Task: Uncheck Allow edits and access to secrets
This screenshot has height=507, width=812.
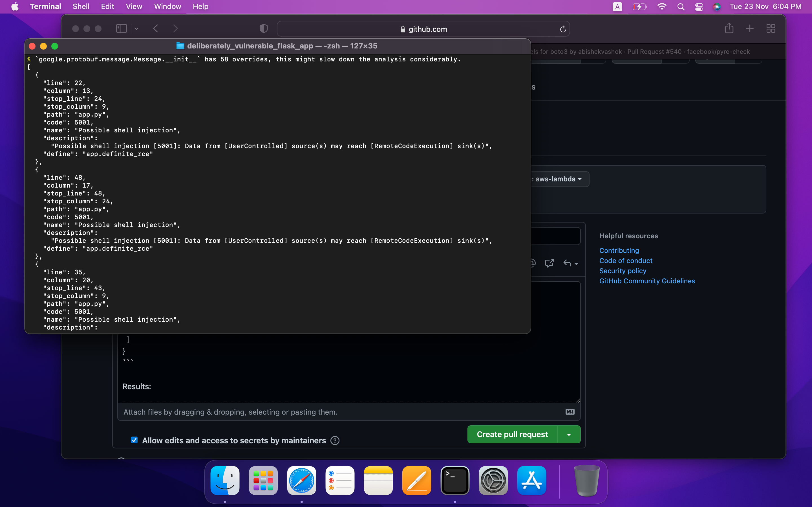Action: (134, 440)
